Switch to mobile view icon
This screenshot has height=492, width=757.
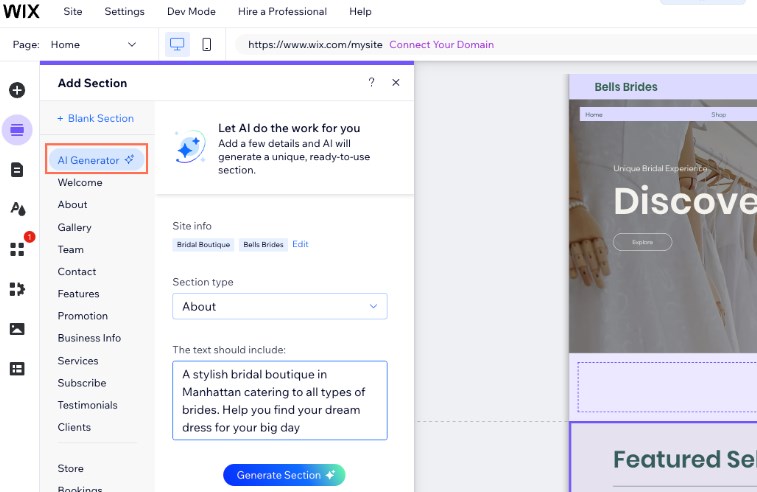207,44
